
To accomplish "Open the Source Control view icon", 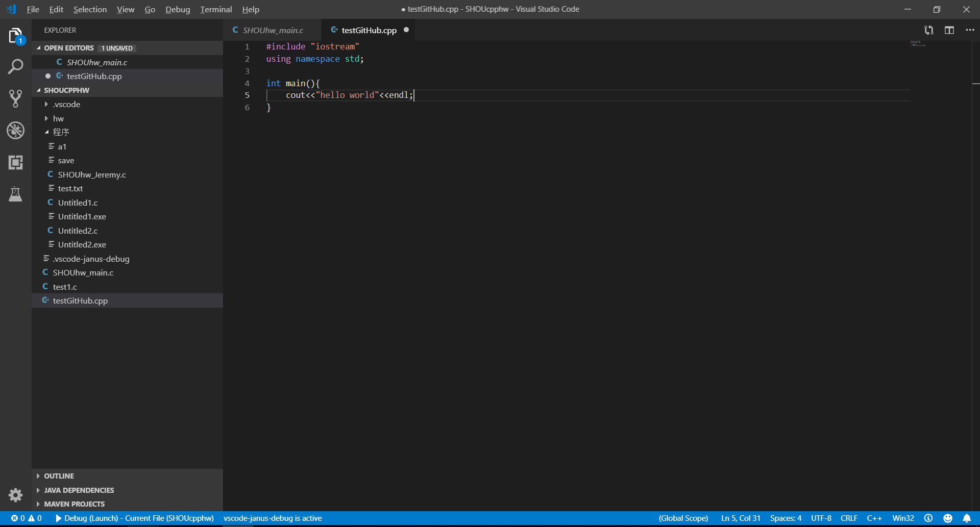I will click(x=16, y=98).
